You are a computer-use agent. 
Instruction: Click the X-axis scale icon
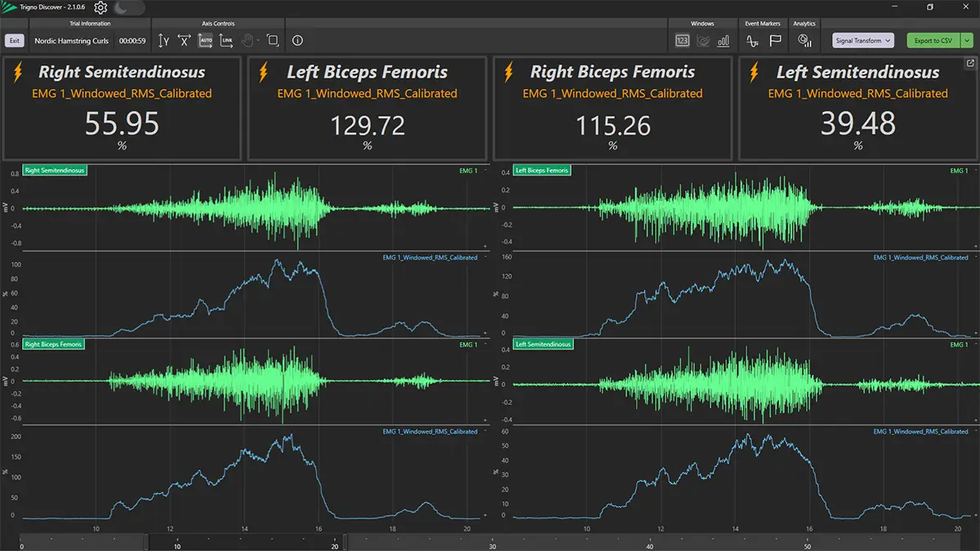point(185,41)
